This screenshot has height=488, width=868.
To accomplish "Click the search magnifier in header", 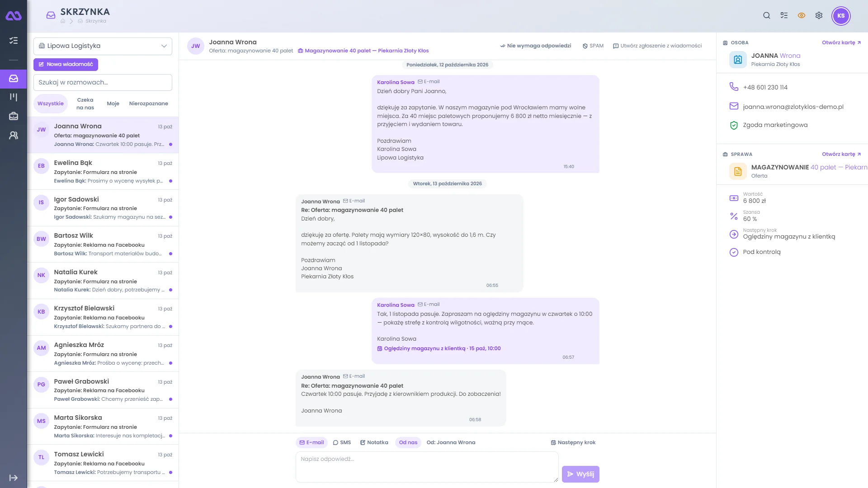I will pyautogui.click(x=767, y=15).
